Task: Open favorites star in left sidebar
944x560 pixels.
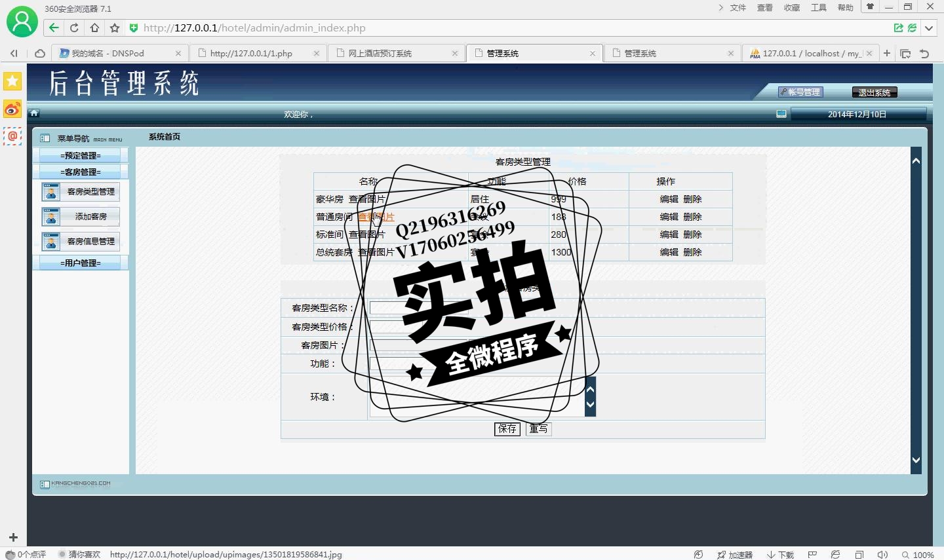Action: [x=12, y=81]
